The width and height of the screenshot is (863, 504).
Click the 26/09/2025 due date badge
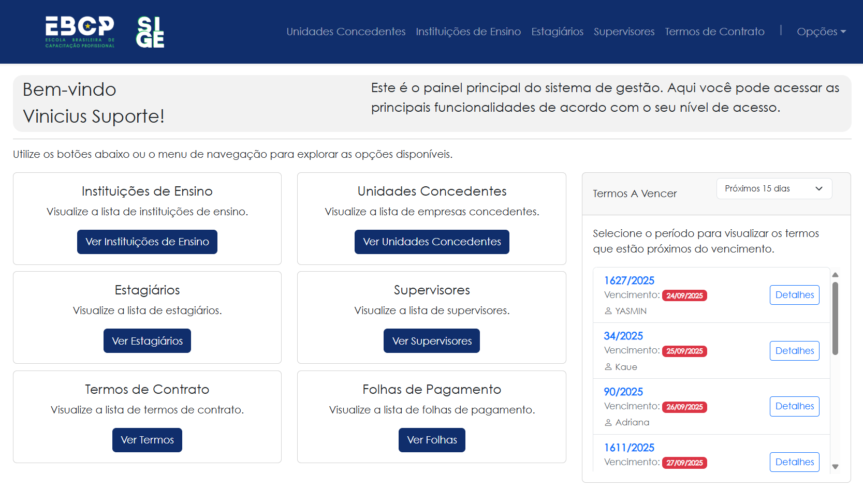(x=684, y=407)
